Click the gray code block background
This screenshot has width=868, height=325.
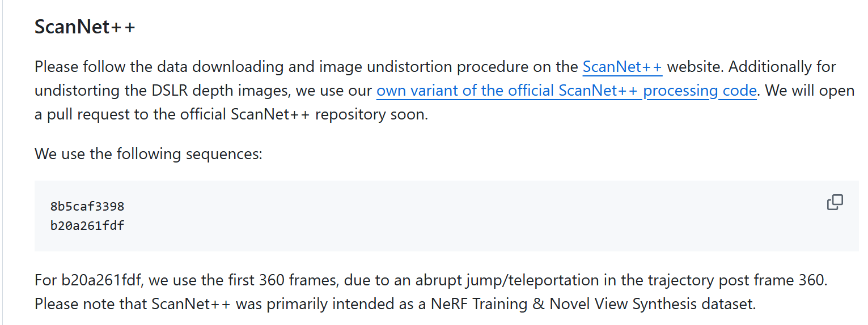click(x=446, y=216)
